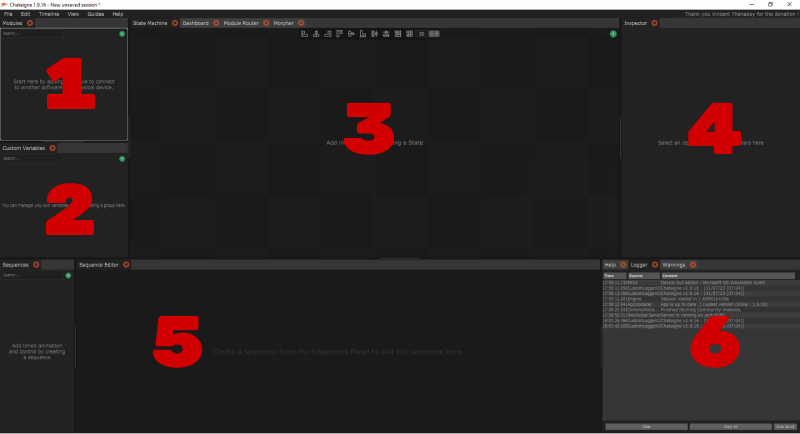Switch to the Help tab
The height and width of the screenshot is (434, 800).
[610, 264]
